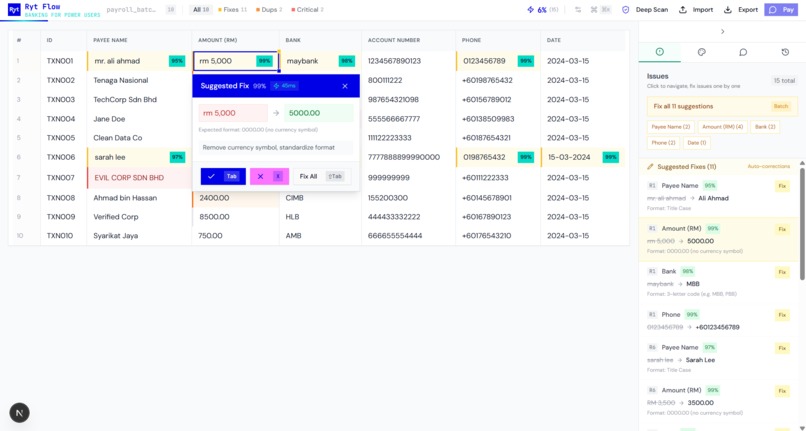Click the 5000.00 suggested value in the popup
Viewport: 806px width, 431px height.
[x=319, y=113]
